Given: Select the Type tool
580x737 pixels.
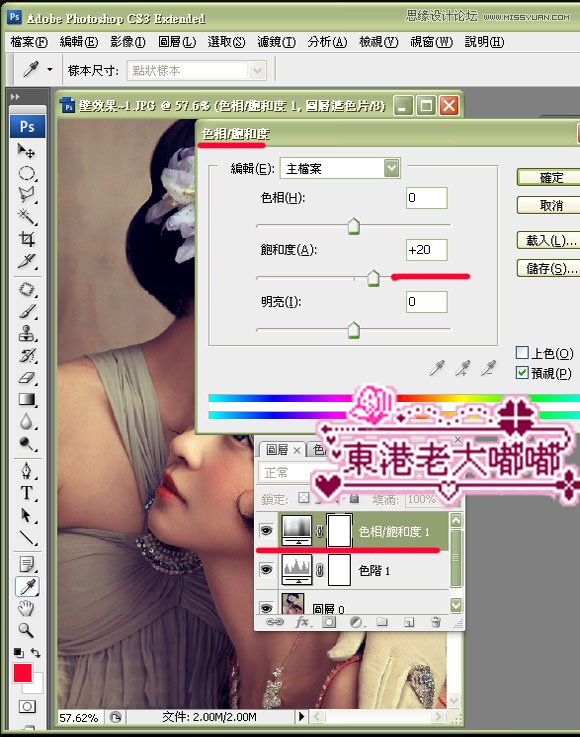Looking at the screenshot, I should (x=26, y=493).
